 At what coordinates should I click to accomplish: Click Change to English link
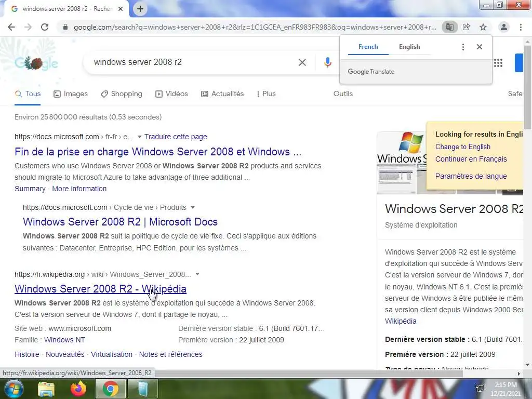(x=463, y=147)
